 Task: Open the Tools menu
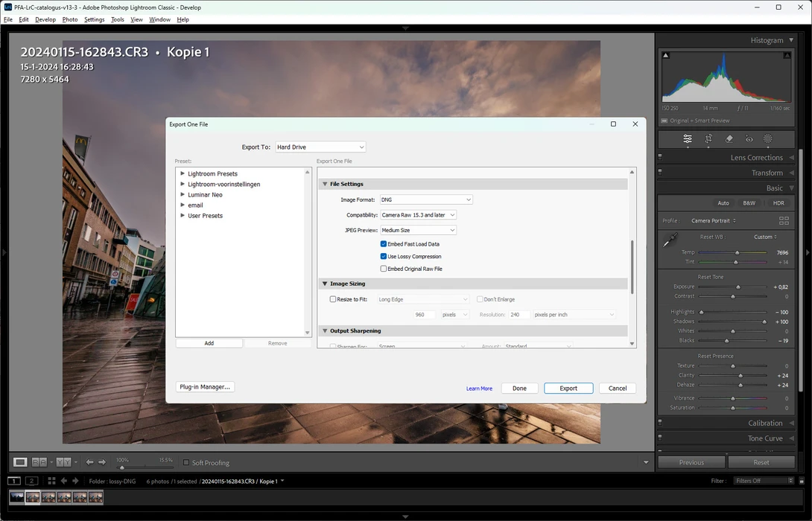[118, 19]
